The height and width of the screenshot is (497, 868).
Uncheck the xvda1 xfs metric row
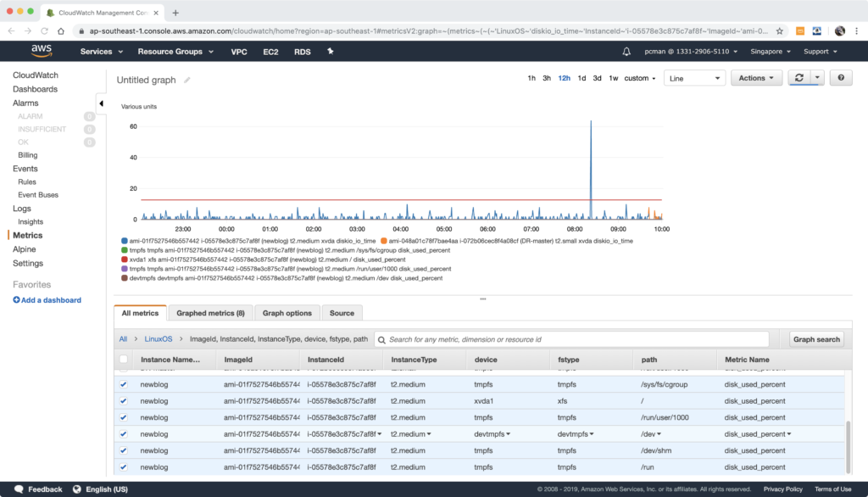coord(124,401)
